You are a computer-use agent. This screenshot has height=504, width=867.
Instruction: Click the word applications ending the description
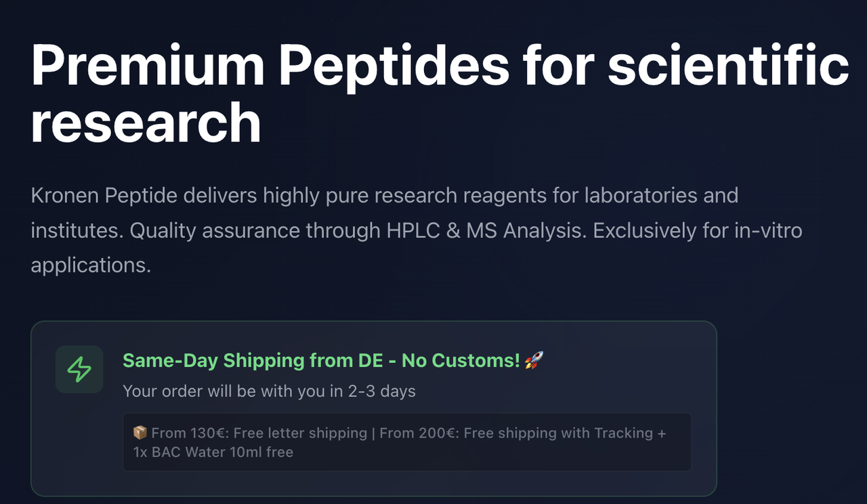pos(90,265)
